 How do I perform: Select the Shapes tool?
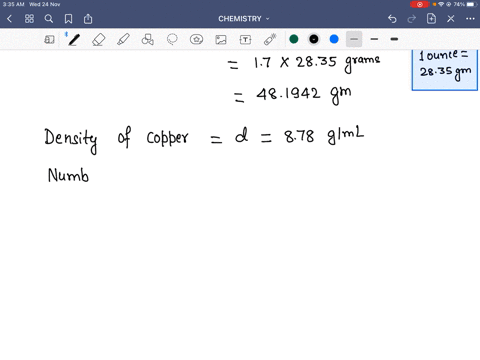tap(148, 40)
